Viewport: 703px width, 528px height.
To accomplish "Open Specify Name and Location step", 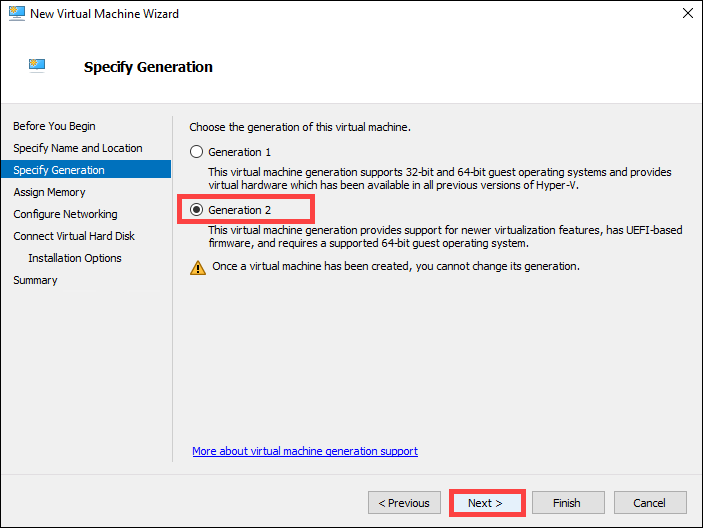I will (x=77, y=148).
